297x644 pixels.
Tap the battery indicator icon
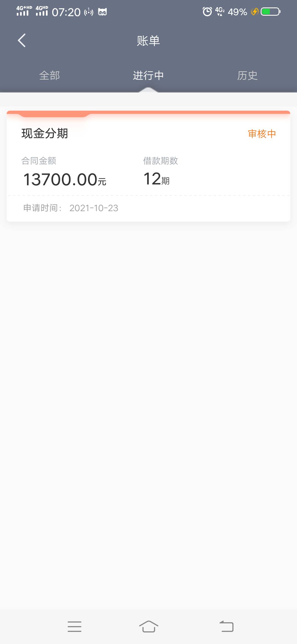(x=271, y=12)
